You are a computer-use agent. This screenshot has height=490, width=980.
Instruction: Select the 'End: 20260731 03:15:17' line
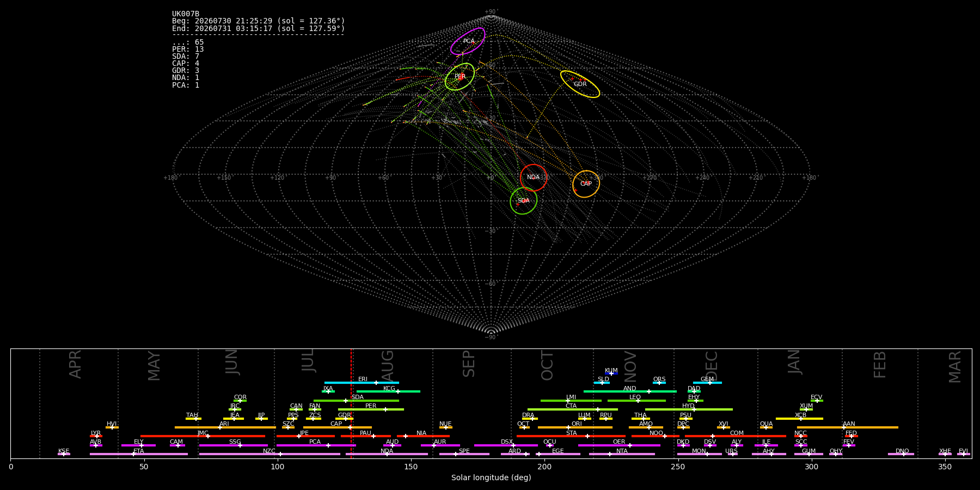259,28
